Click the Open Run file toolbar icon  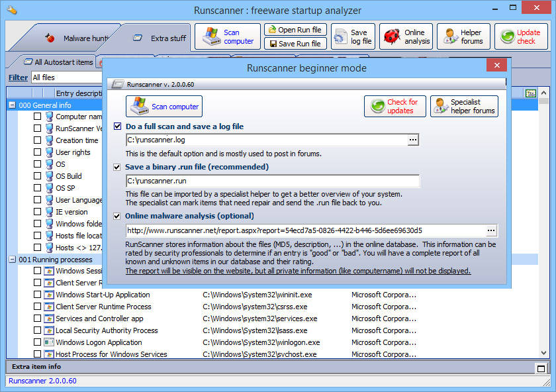coord(295,29)
